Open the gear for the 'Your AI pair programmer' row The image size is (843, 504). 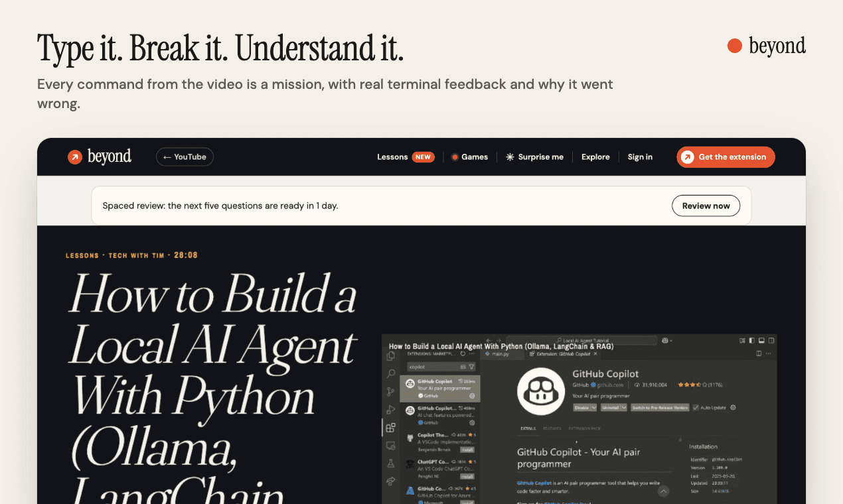point(472,395)
